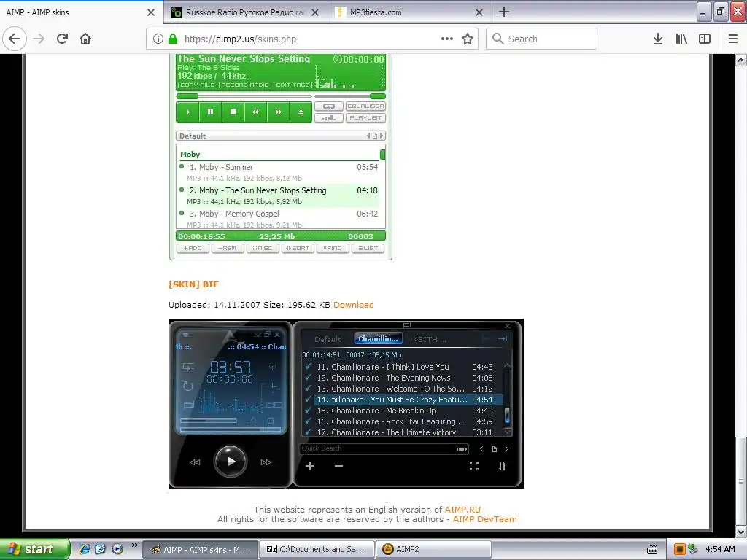
Task: Open the Windows start menu
Action: click(x=34, y=549)
